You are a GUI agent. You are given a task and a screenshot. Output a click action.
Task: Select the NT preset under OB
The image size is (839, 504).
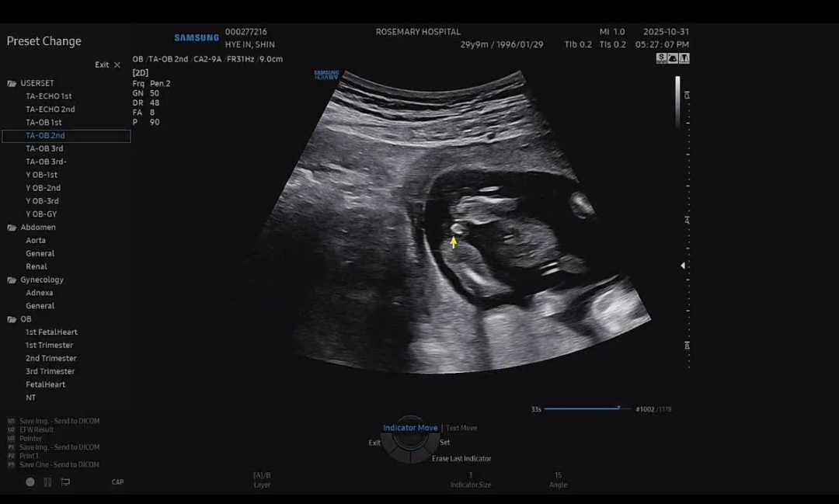31,398
